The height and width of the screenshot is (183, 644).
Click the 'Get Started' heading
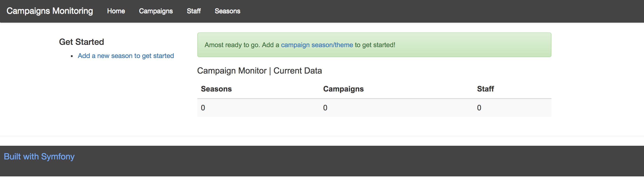[x=81, y=42]
